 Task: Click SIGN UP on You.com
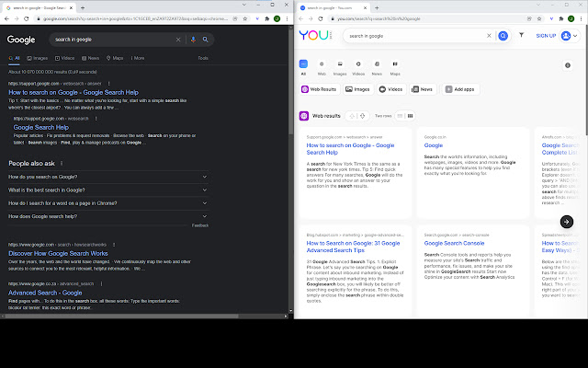click(546, 36)
